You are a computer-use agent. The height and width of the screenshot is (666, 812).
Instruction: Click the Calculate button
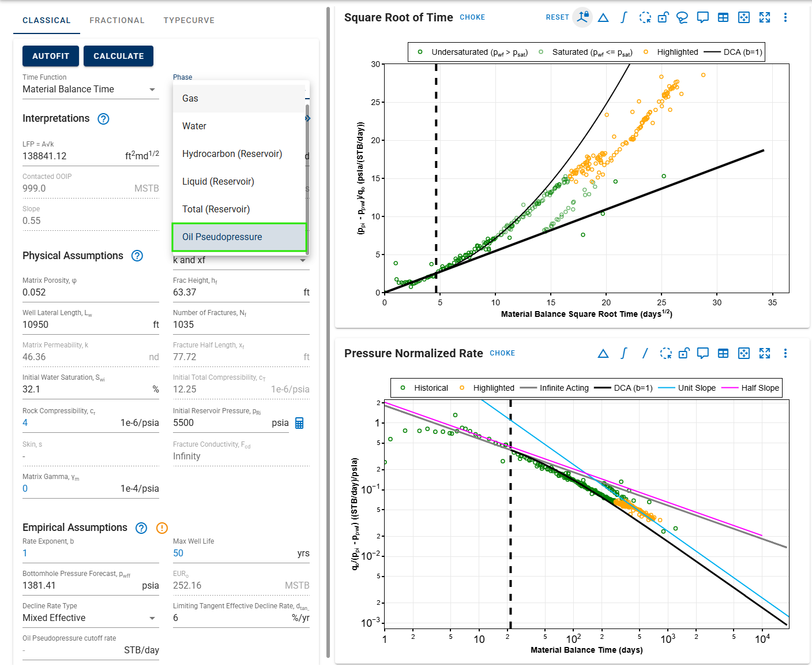point(118,56)
